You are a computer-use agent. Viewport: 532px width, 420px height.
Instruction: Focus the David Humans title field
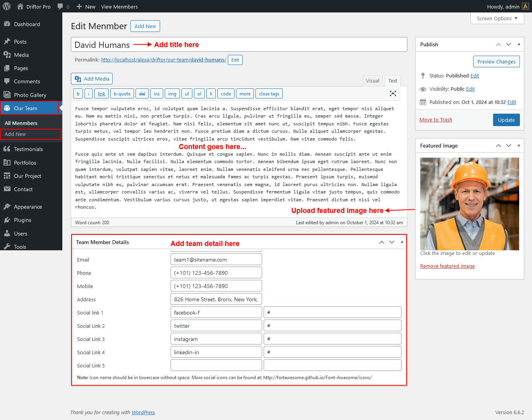coord(239,44)
